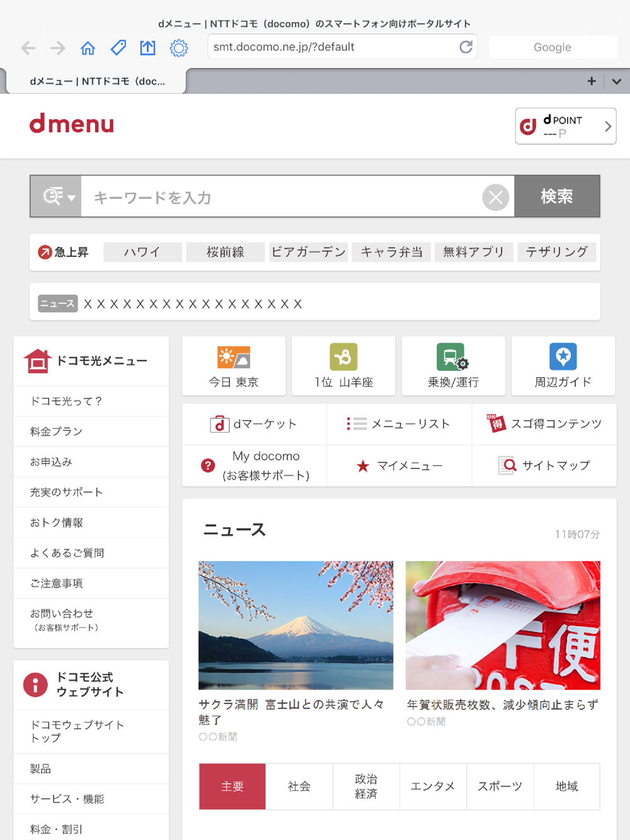The image size is (630, 840).
Task: Open the Mt. Fuji cherry blossom news photo
Action: click(x=295, y=625)
